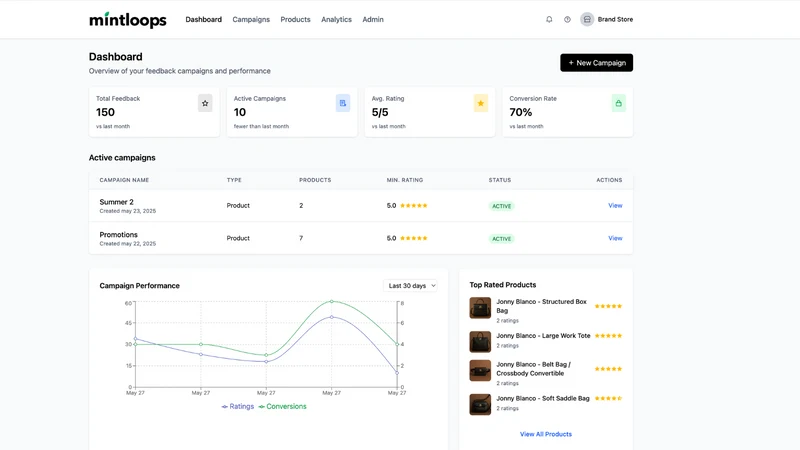Click the PRODUCTS column header
This screenshot has height=450, width=800.
click(x=315, y=180)
